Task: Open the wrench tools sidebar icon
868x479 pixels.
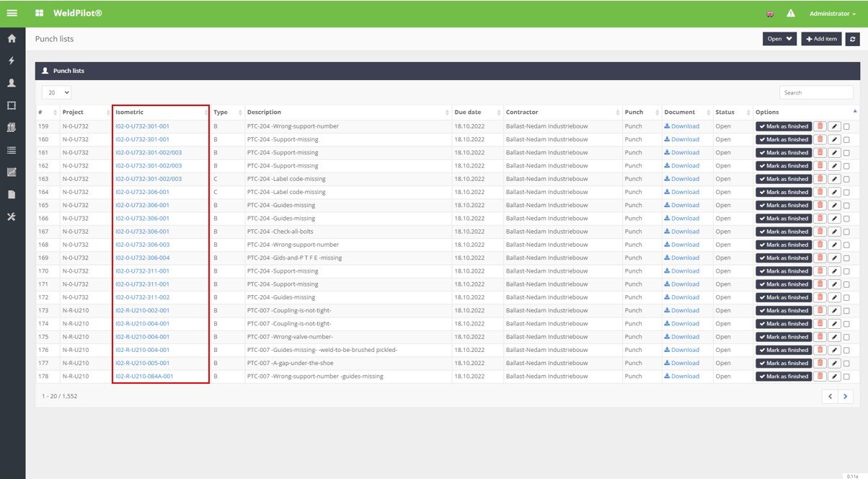Action: click(12, 217)
